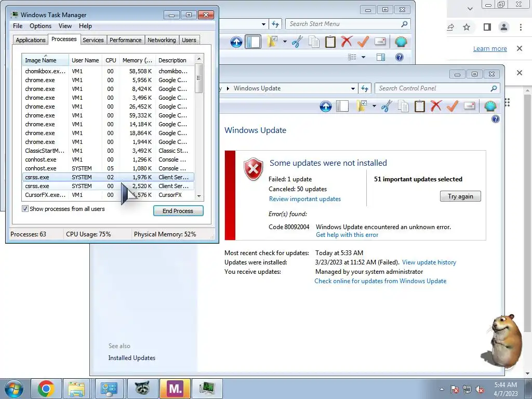The width and height of the screenshot is (532, 399).
Task: Open the Chrome profile avatar icon
Action: click(x=504, y=27)
